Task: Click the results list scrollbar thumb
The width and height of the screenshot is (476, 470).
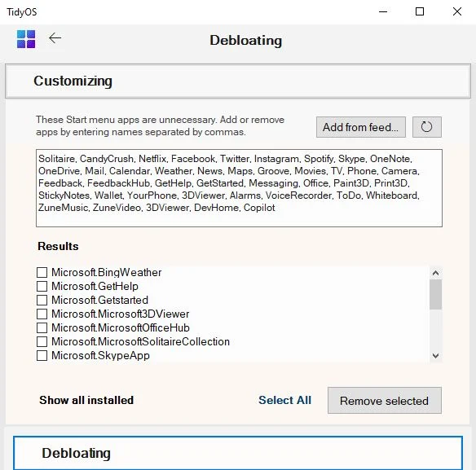Action: 435,294
